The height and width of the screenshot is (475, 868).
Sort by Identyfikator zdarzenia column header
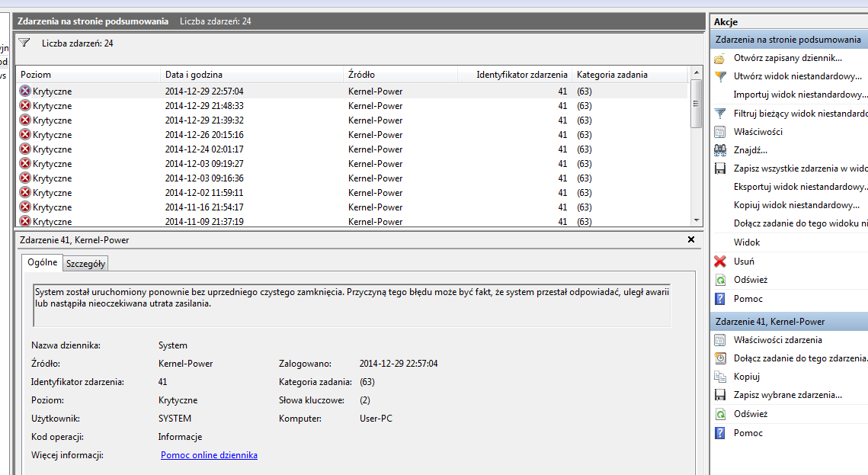coord(515,75)
